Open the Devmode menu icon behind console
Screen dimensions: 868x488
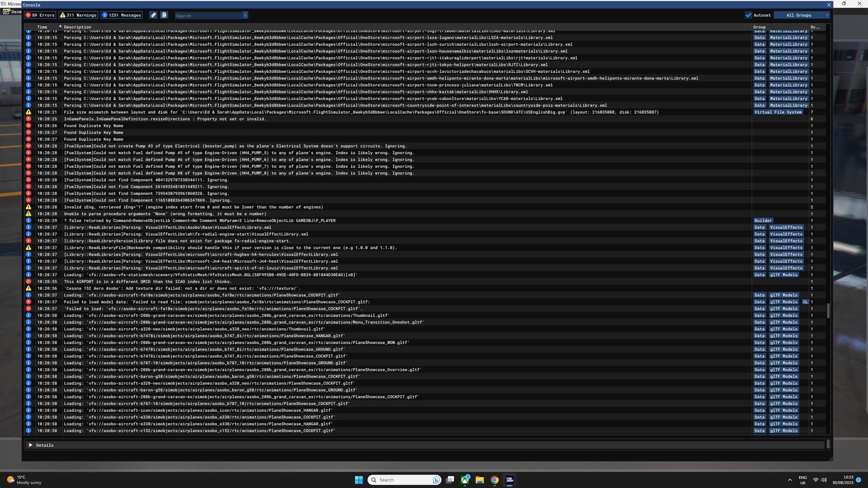pyautogui.click(x=6, y=12)
